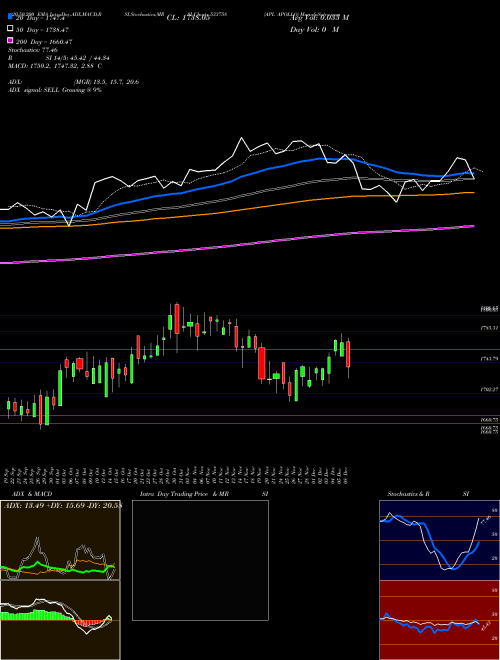
Task: Open the blue Stochastics chart panel
Action: tap(439, 540)
